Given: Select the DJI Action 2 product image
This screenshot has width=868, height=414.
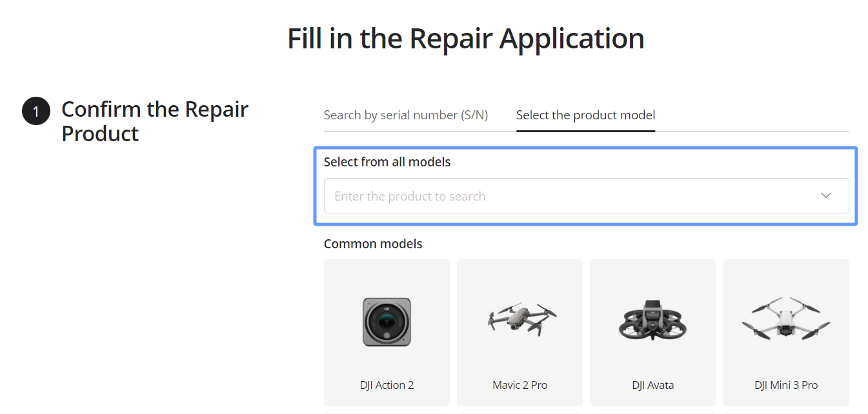Looking at the screenshot, I should (386, 322).
